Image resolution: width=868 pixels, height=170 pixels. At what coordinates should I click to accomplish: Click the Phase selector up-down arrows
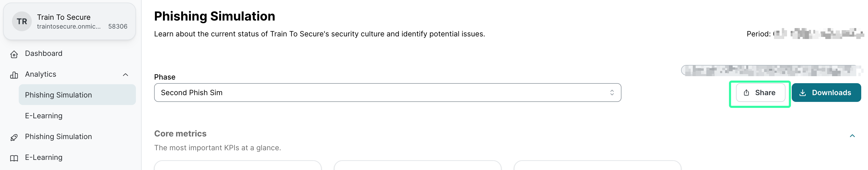(612, 93)
